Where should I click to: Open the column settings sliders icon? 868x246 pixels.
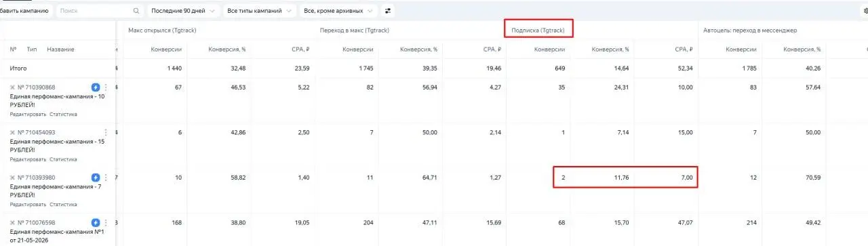pos(388,11)
